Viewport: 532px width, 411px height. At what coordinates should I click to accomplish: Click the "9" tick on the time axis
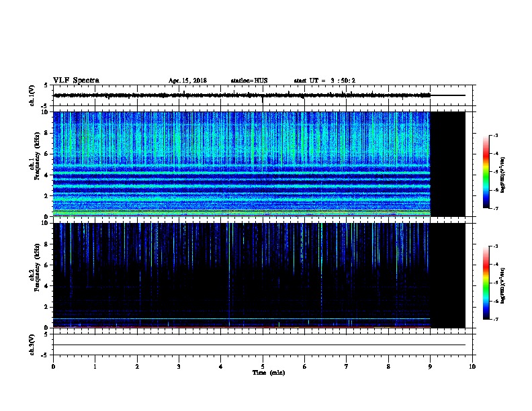pyautogui.click(x=430, y=367)
